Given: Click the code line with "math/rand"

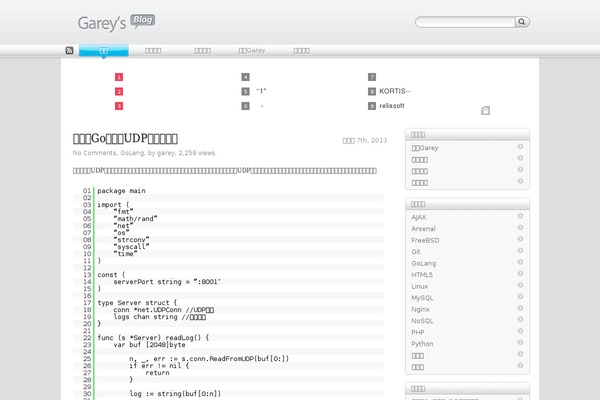Looking at the screenshot, I should 135,219.
